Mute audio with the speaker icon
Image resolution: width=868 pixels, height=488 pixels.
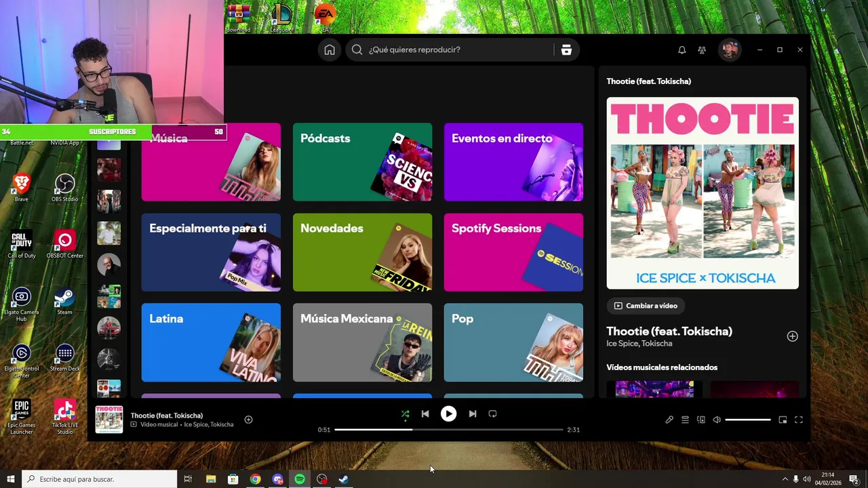(717, 420)
